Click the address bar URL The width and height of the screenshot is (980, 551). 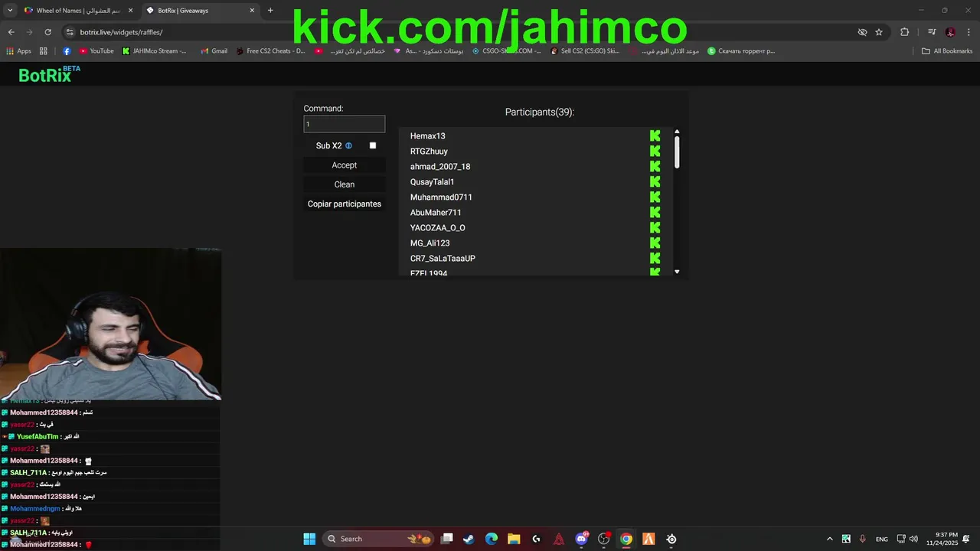pos(121,32)
